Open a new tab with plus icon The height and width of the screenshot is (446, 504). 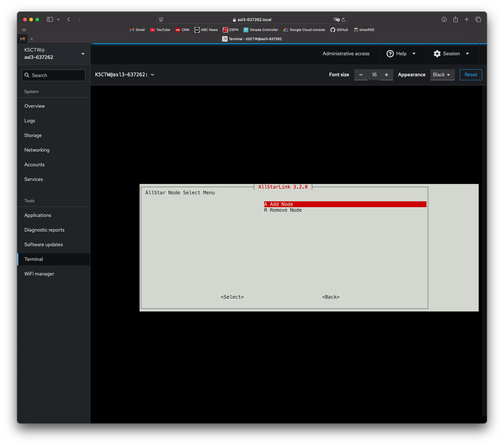point(466,19)
